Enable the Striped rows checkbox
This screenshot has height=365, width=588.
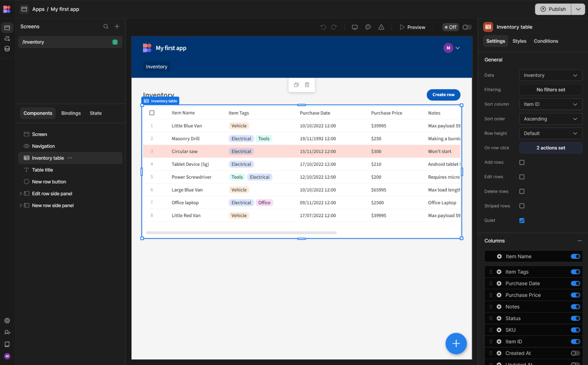coord(522,206)
